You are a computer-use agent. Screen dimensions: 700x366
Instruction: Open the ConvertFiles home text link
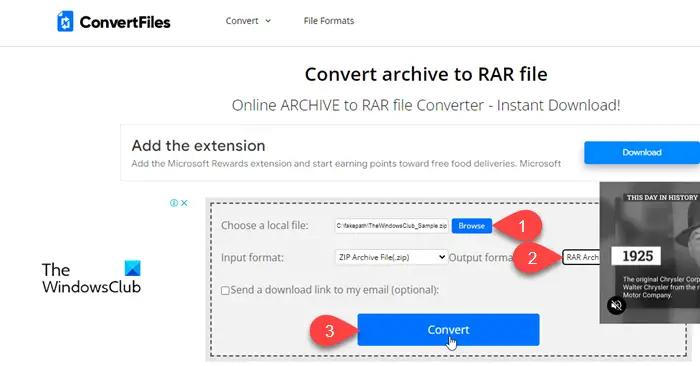[125, 22]
